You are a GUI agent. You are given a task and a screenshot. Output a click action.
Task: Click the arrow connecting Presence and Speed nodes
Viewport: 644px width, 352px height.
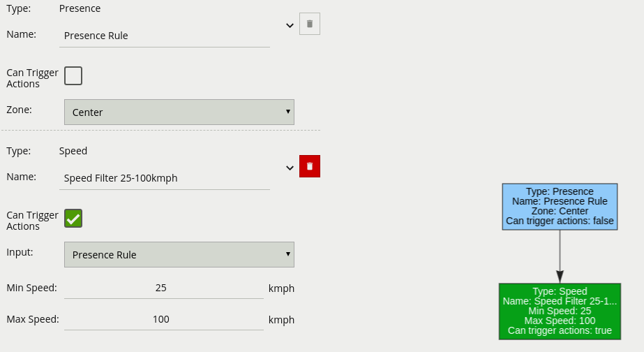tap(560, 256)
